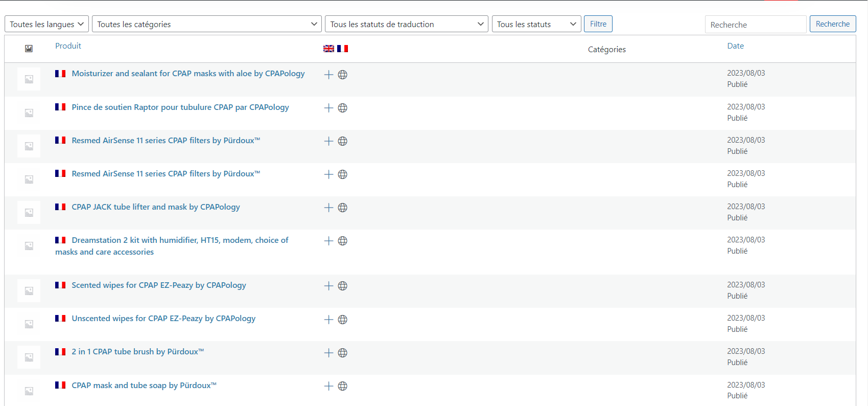Add translation for 2 in 1 CPAP tube brush
Image resolution: width=868 pixels, height=406 pixels.
coord(329,353)
